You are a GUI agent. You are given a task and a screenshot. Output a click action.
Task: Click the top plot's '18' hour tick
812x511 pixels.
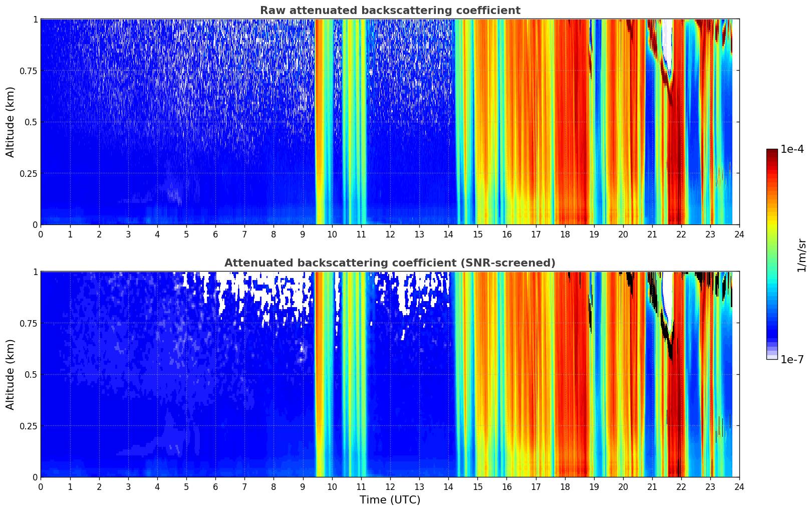565,234
